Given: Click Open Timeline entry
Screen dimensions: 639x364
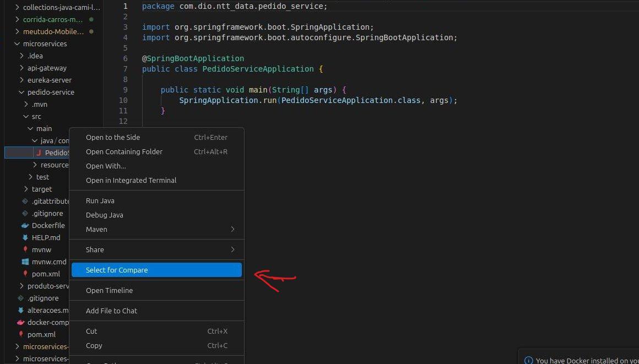Looking at the screenshot, I should (156, 290).
